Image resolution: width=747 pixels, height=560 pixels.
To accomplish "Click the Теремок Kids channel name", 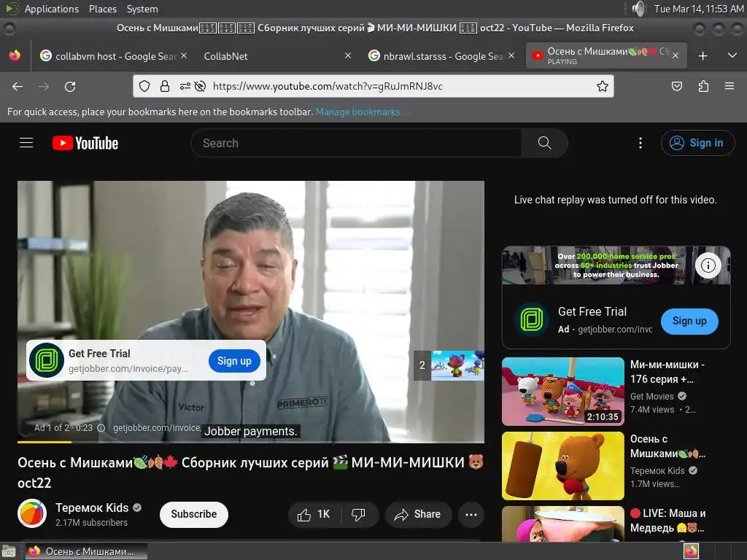I will pyautogui.click(x=92, y=507).
